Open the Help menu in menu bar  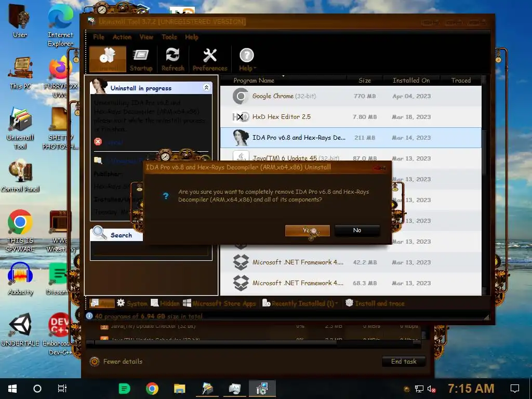(x=192, y=37)
